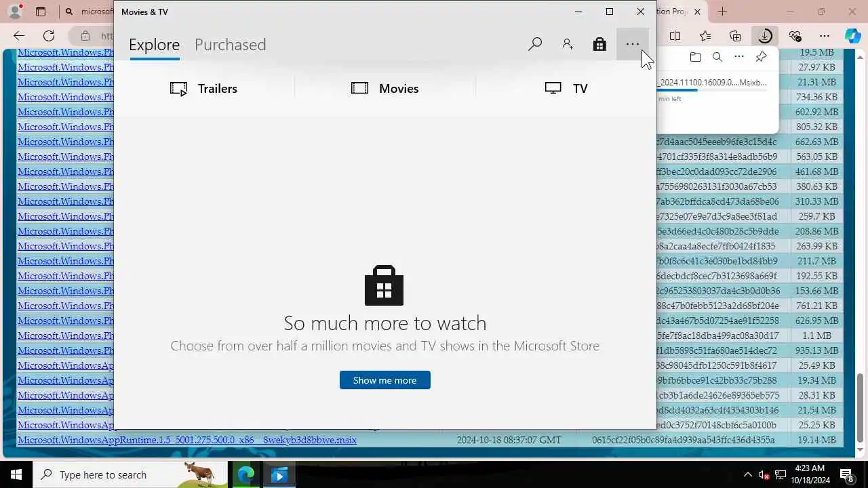Viewport: 868px width, 488px height.
Task: Toggle the Edge Downloads button
Action: [765, 36]
